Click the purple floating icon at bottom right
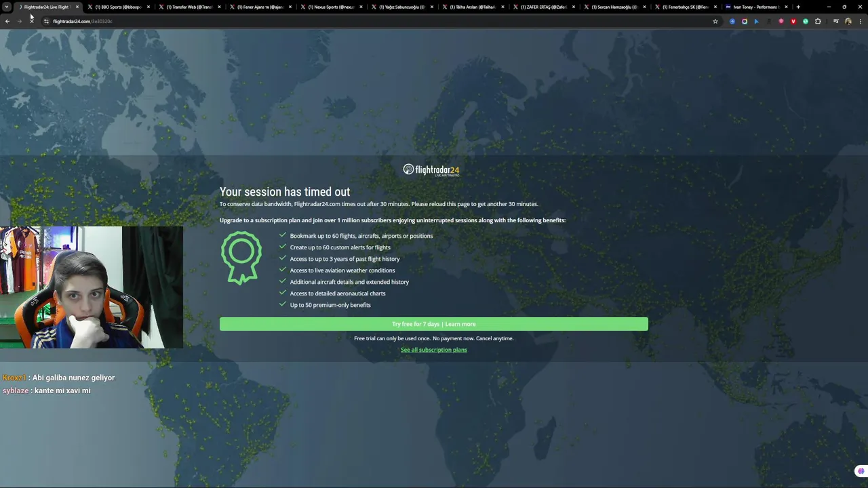This screenshot has height=488, width=868. (861, 471)
